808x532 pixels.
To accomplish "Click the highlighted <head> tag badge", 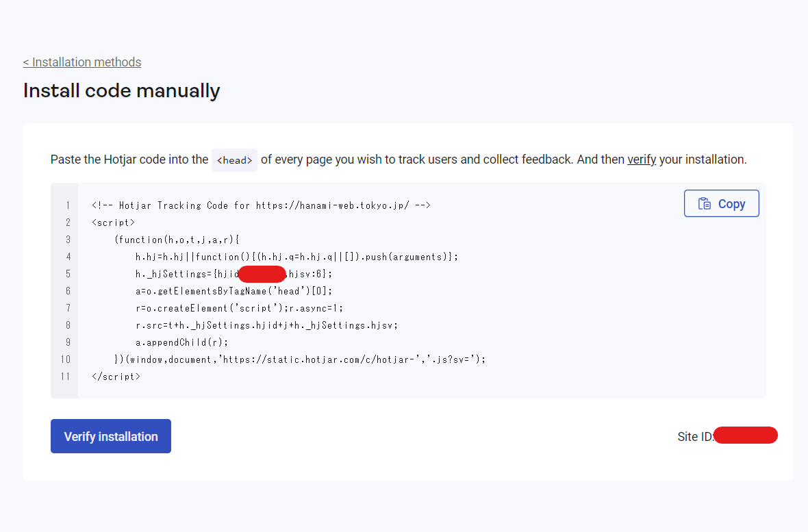I will click(x=234, y=160).
